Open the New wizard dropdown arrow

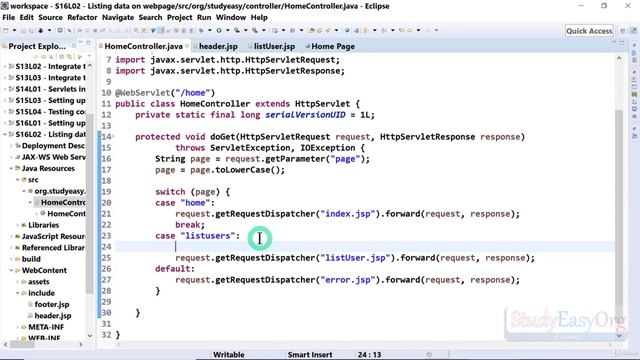[14, 30]
